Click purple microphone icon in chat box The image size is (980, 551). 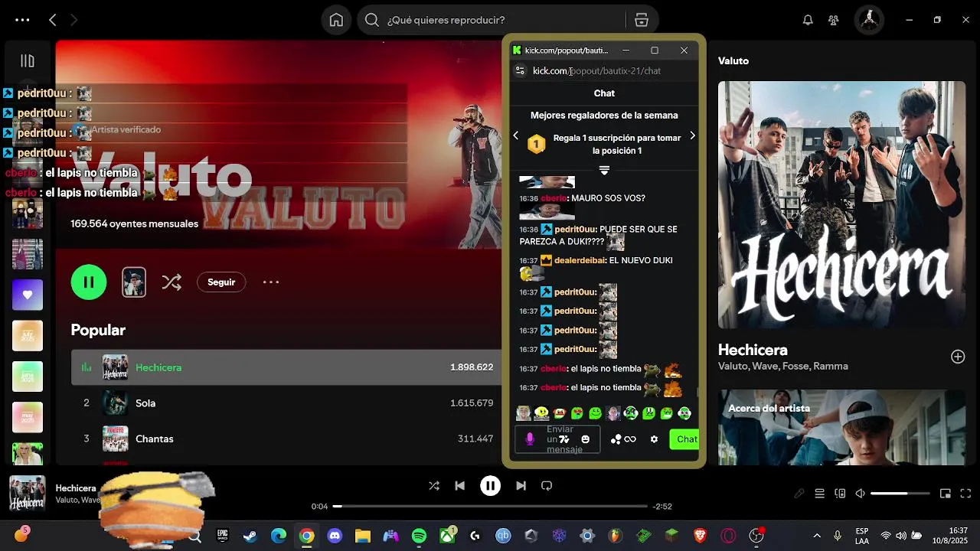[530, 439]
